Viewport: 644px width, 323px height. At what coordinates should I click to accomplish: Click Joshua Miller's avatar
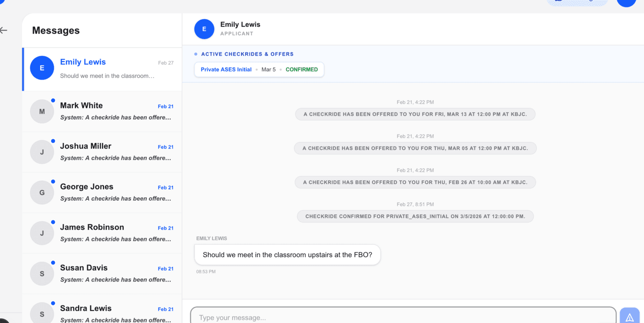click(x=42, y=151)
